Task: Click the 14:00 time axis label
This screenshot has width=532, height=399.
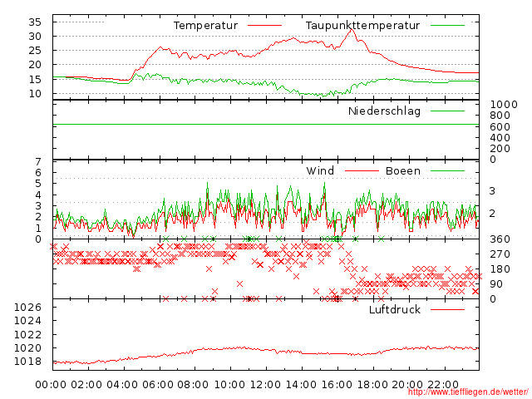Action: pos(301,385)
